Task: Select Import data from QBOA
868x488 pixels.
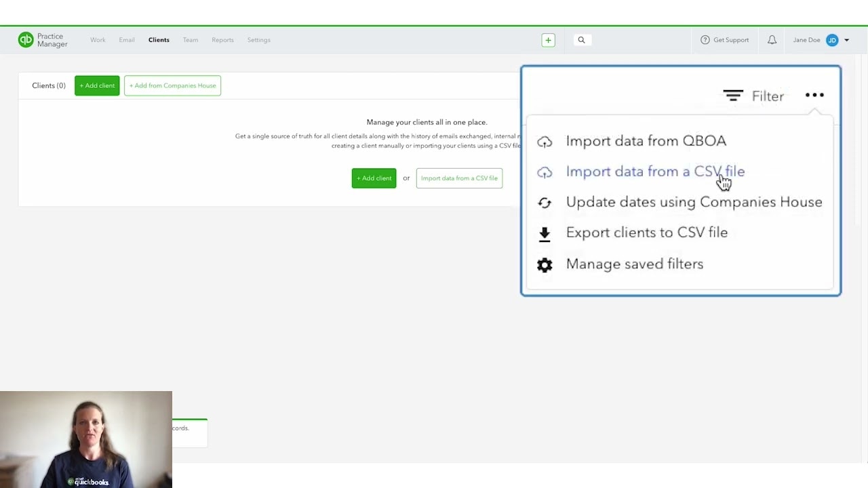Action: 646,141
